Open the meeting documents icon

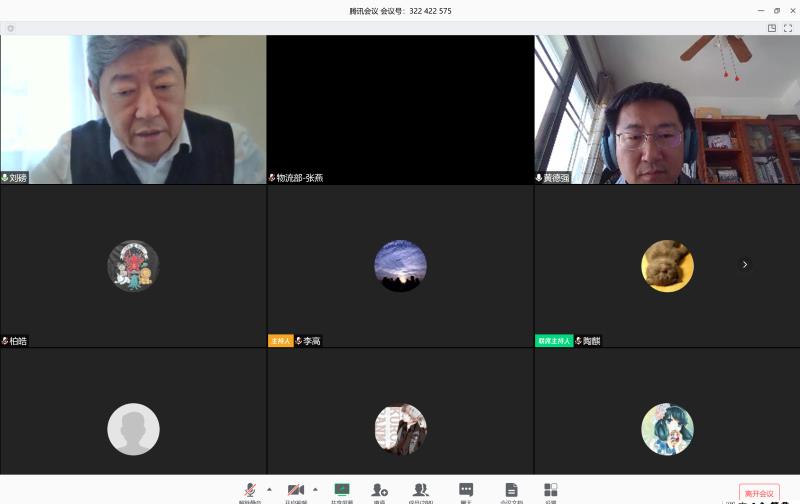[x=511, y=491]
